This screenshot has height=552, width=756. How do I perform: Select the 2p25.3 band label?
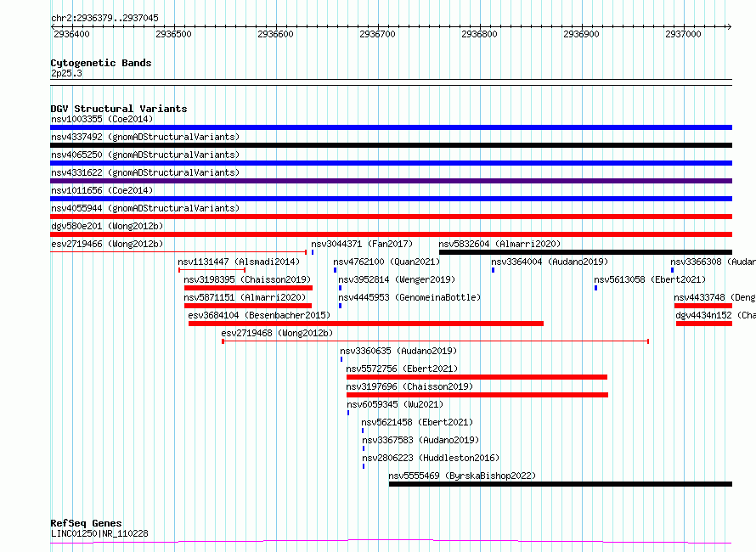(x=66, y=74)
